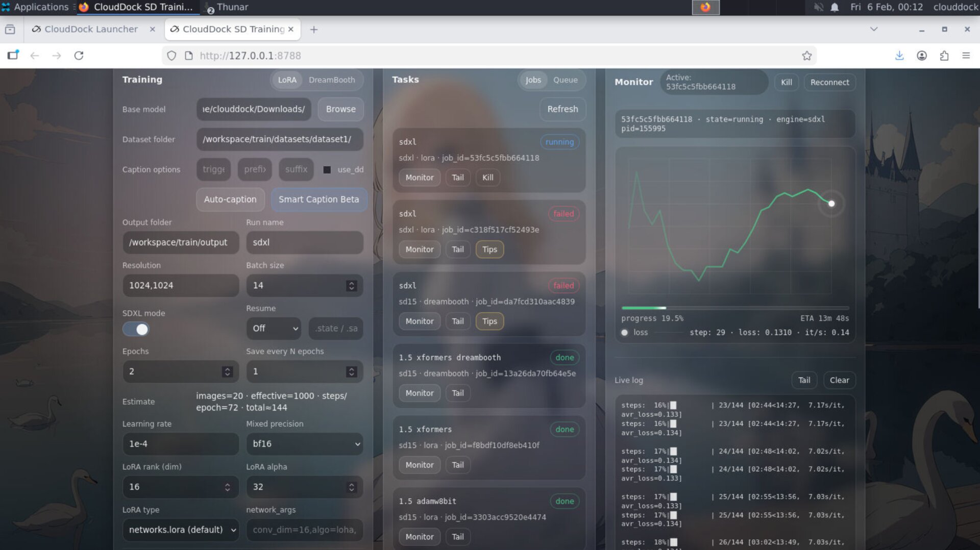Open a new browser tab
Viewport: 980px width, 550px height.
coord(314,30)
